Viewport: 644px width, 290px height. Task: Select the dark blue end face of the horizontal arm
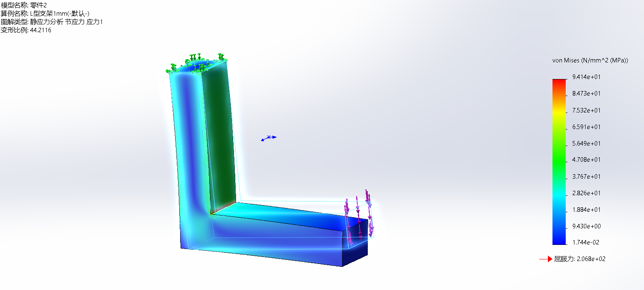355,244
